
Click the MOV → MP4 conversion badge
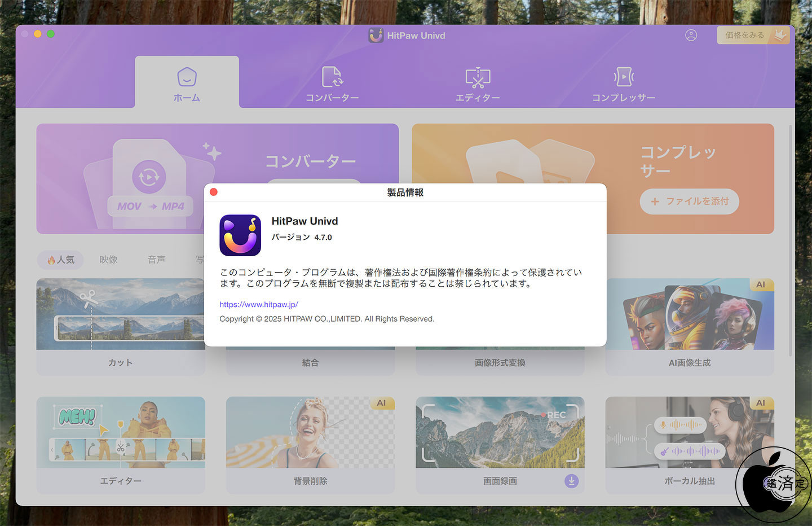pos(151,207)
